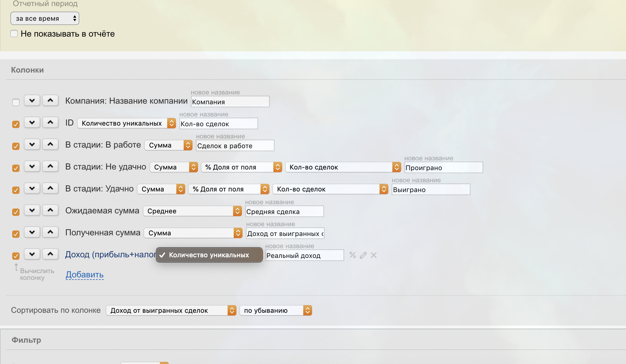This screenshot has width=626, height=364.
Task: Uncheck the 'В стадии: Удачно' checkbox
Action: (16, 190)
